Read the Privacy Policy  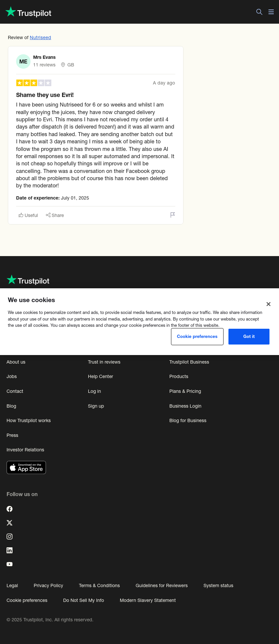point(48,585)
